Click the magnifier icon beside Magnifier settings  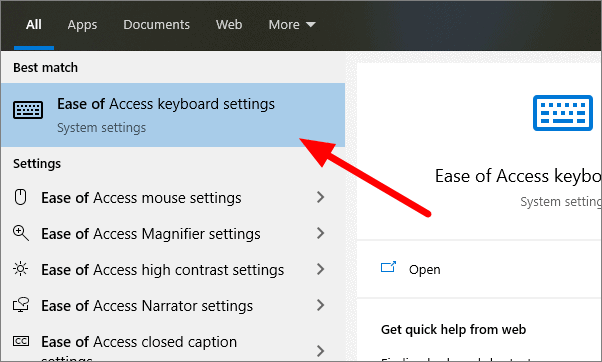[20, 233]
